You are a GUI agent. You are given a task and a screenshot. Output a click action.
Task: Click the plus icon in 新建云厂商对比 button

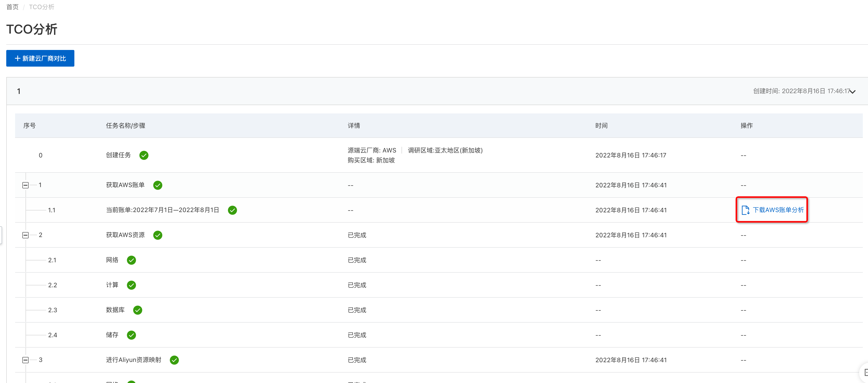17,58
